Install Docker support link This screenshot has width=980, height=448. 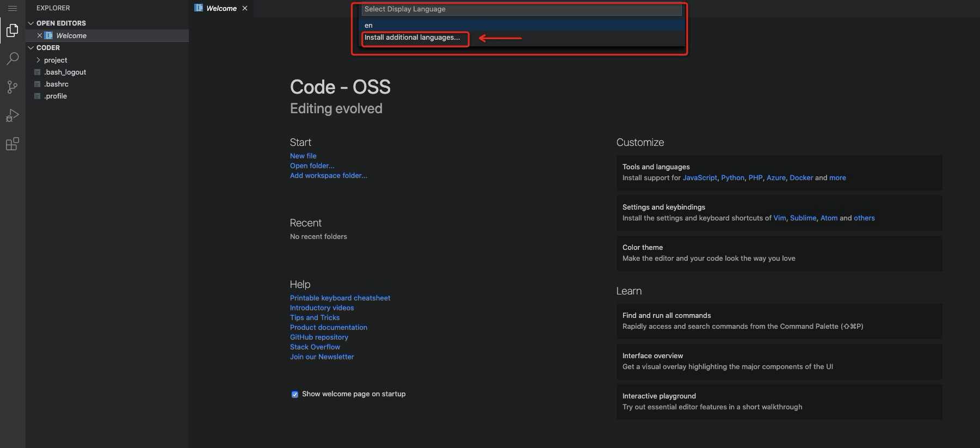click(801, 177)
